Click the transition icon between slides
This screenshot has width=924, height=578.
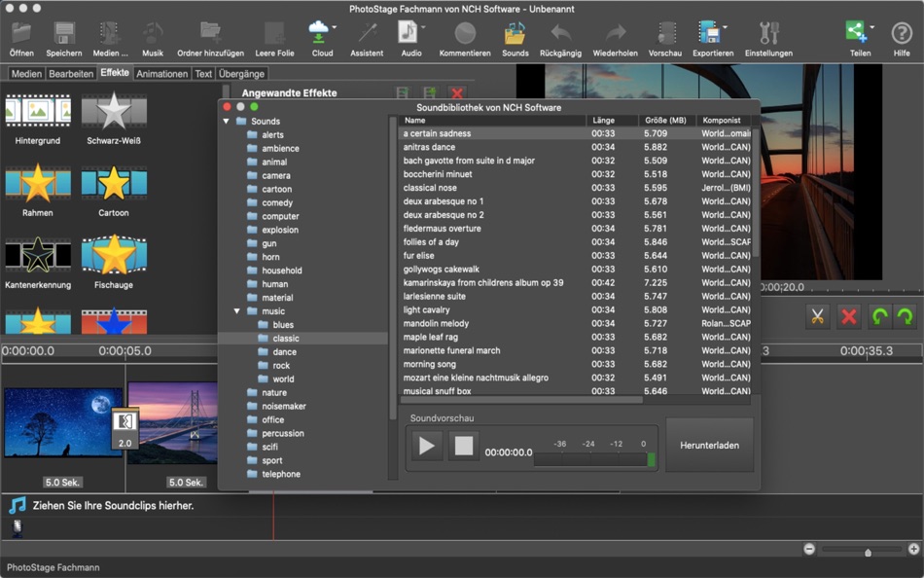click(124, 428)
